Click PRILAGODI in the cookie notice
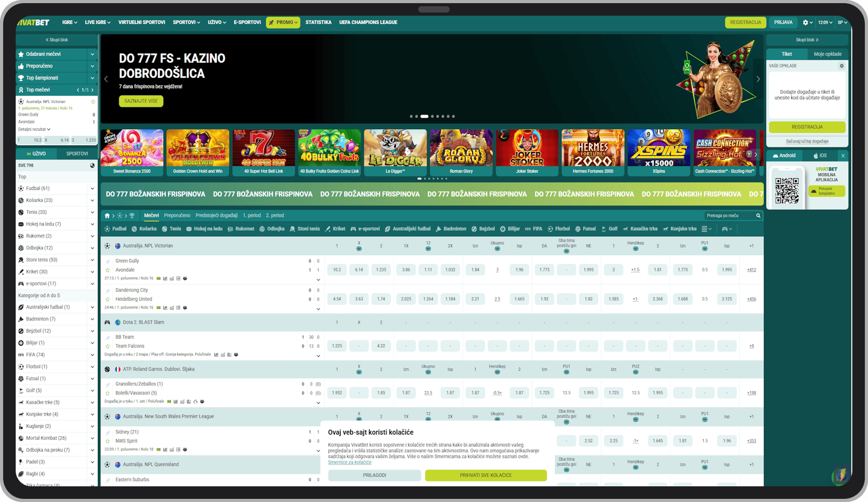Screen dimensions: 868x502 [x=374, y=475]
